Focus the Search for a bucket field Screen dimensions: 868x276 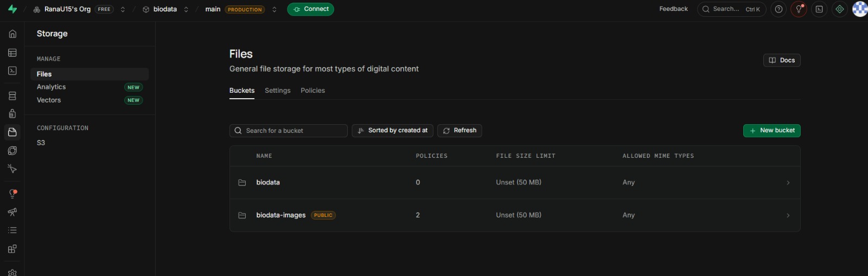(288, 131)
